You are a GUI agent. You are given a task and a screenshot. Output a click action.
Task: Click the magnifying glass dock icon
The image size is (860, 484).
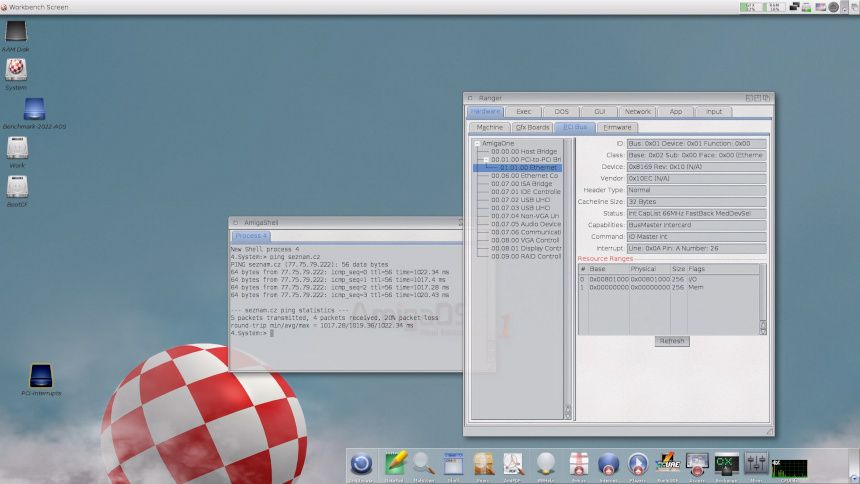423,464
